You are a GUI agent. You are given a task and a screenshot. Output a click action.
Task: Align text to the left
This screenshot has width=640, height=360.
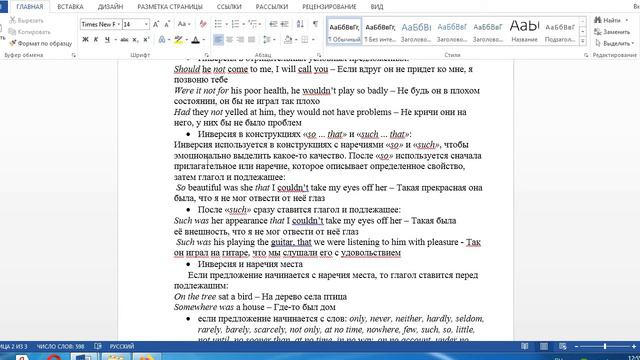[218, 40]
